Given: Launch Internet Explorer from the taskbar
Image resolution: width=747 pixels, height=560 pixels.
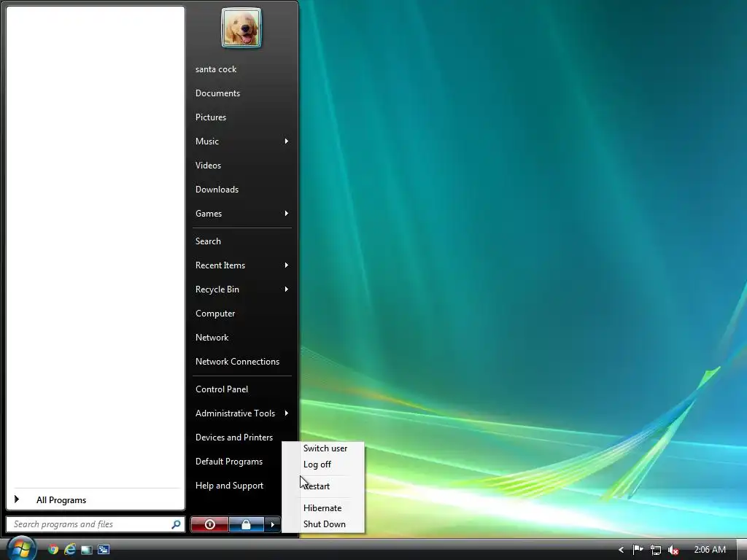Looking at the screenshot, I should 70,549.
